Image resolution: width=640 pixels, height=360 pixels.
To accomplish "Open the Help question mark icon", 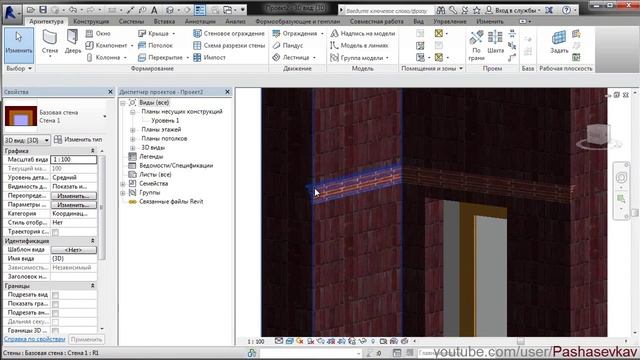I will point(566,10).
